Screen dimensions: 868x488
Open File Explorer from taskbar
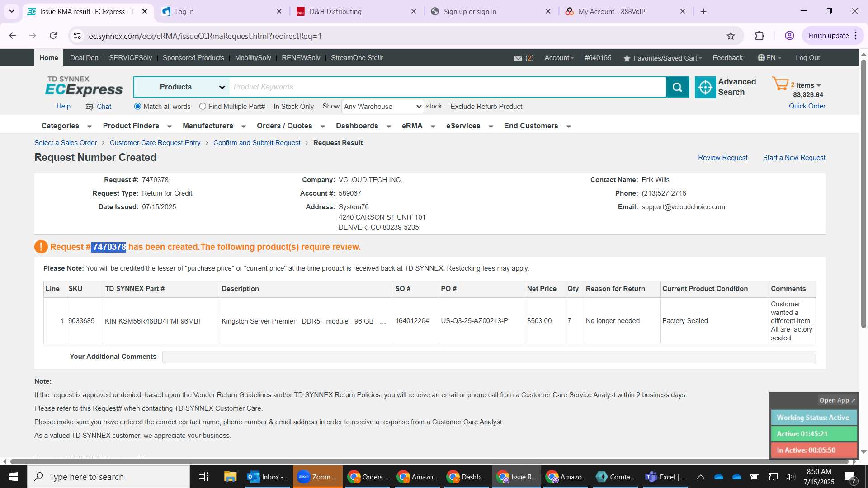tap(230, 477)
